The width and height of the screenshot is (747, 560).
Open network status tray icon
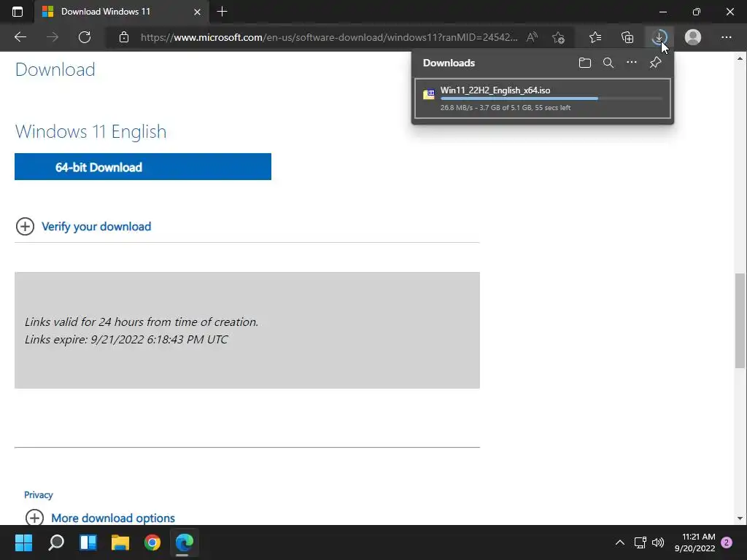[x=640, y=542]
